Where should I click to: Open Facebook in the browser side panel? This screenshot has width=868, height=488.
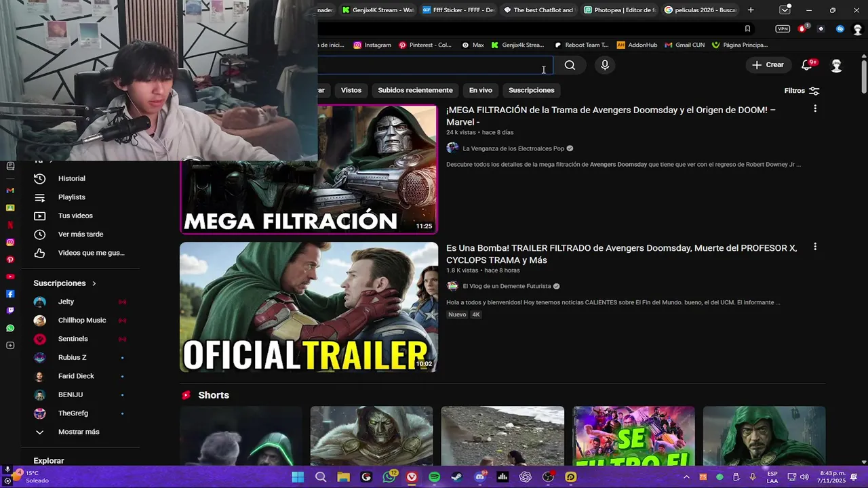10,293
